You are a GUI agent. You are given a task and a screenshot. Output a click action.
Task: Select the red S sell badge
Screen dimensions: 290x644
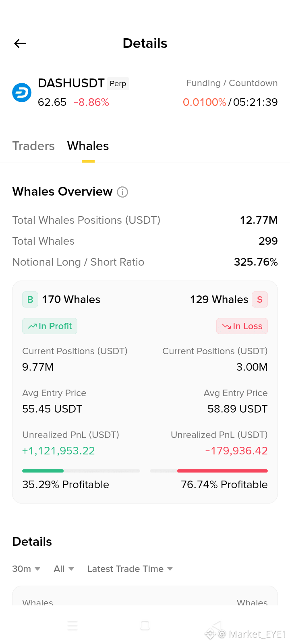click(x=260, y=299)
